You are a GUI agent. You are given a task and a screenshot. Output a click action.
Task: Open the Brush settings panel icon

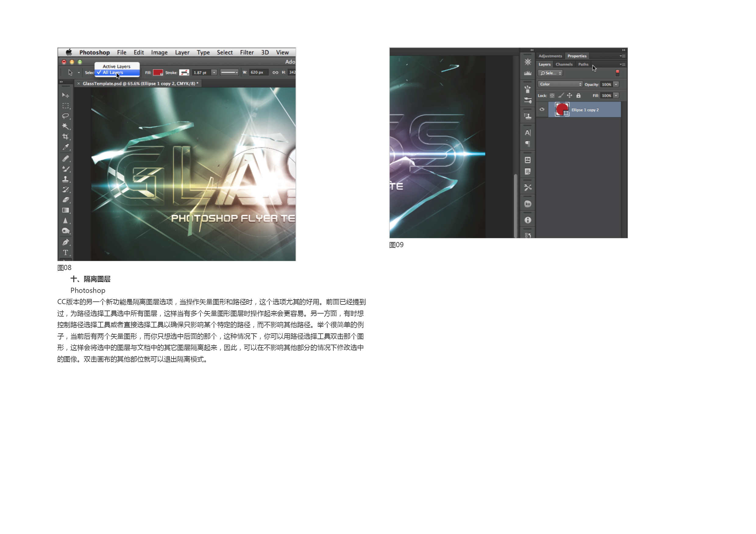pos(527,100)
